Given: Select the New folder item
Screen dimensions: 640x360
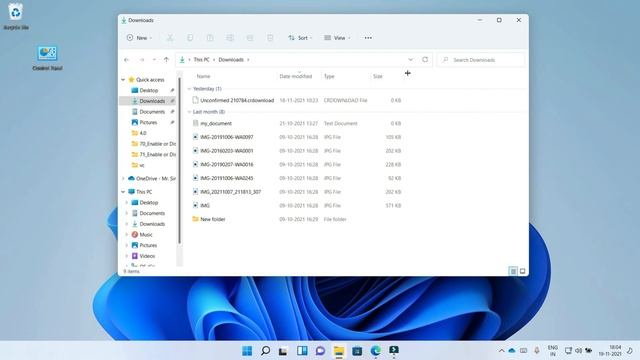Looking at the screenshot, I should [212, 219].
